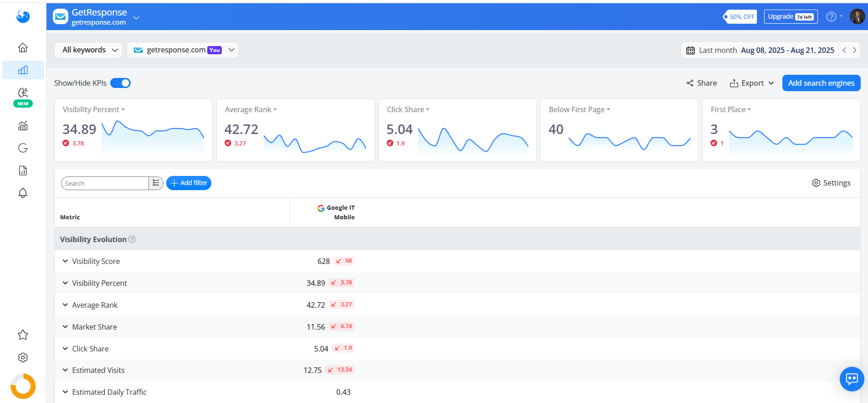
Task: Expand the Visibility Score row
Action: [x=65, y=261]
